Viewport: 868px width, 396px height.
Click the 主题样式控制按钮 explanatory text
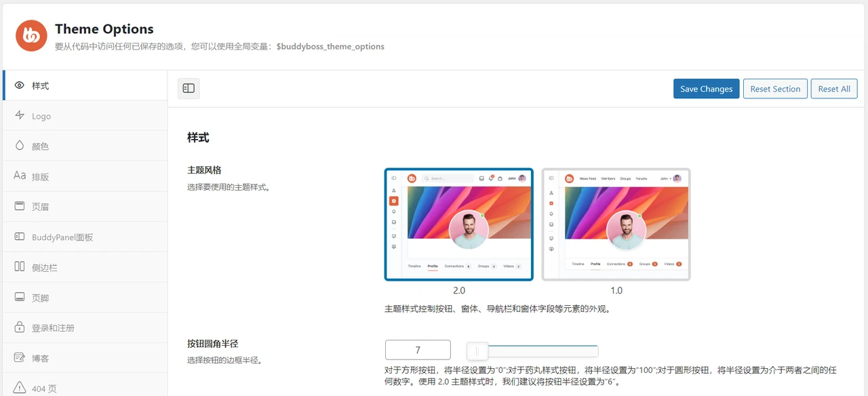click(498, 309)
